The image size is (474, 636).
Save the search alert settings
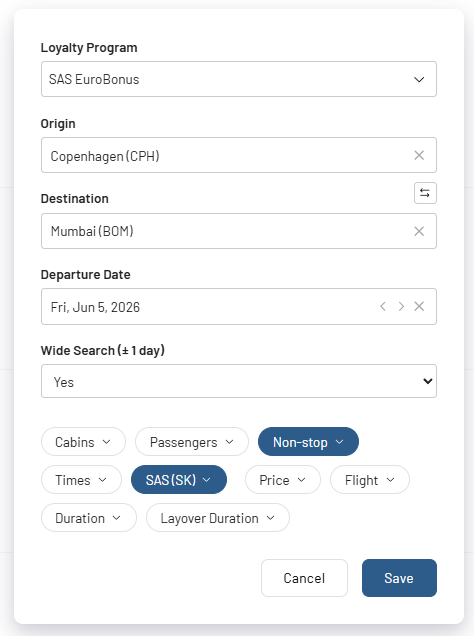click(x=399, y=578)
